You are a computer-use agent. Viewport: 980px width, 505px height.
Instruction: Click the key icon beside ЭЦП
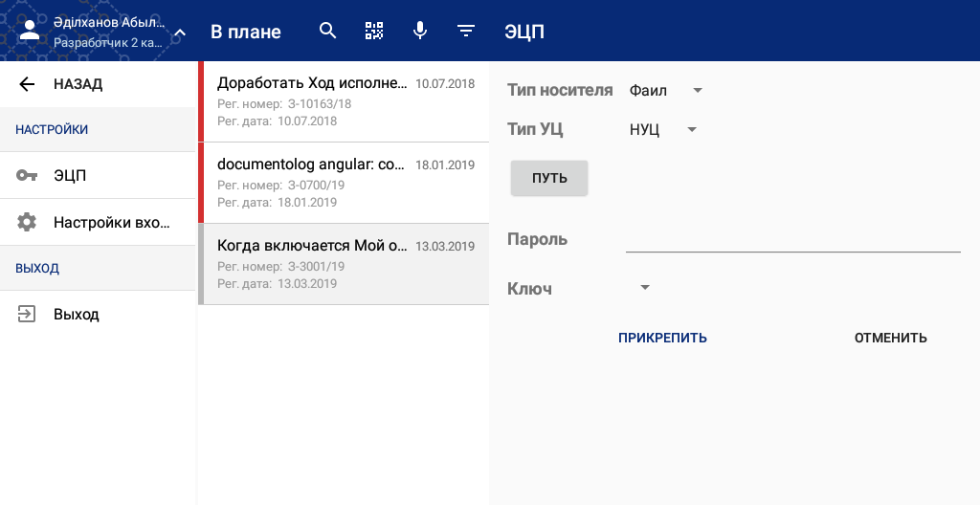(27, 176)
